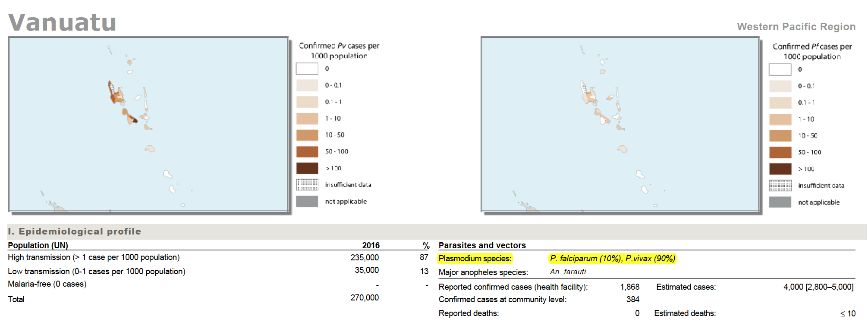Open the confirmed Pf cases map

(x=620, y=124)
